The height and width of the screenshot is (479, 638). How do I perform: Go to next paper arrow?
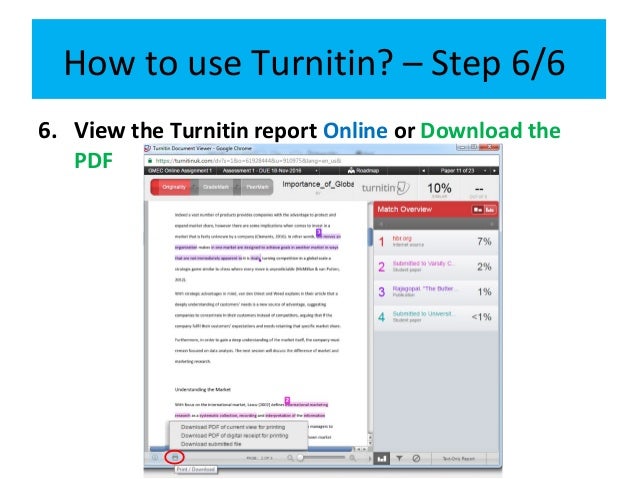494,171
